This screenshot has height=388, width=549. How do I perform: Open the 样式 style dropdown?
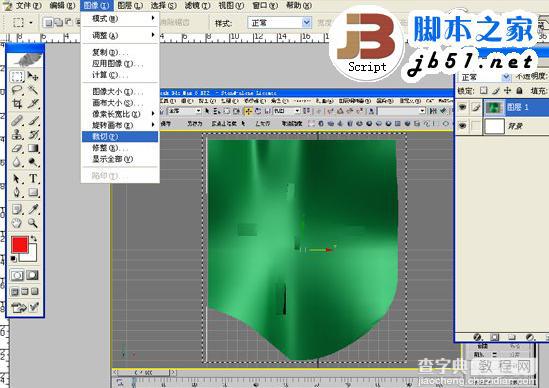tap(279, 23)
